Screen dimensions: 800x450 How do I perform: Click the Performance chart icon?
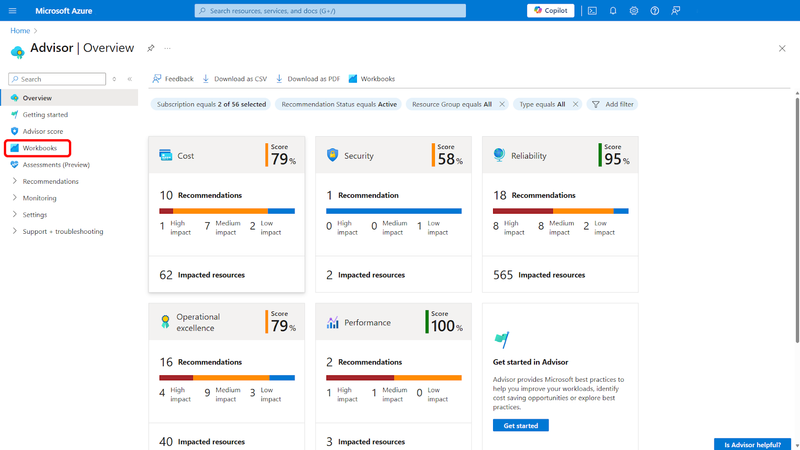click(333, 322)
